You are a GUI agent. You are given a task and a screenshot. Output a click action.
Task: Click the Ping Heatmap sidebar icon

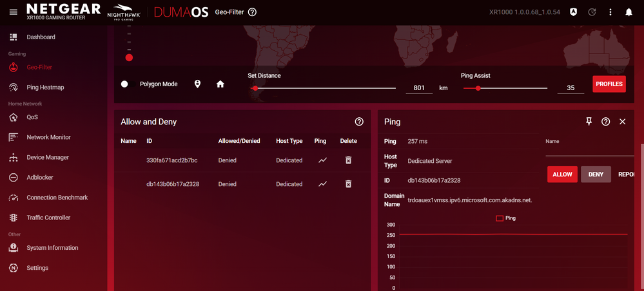(14, 87)
